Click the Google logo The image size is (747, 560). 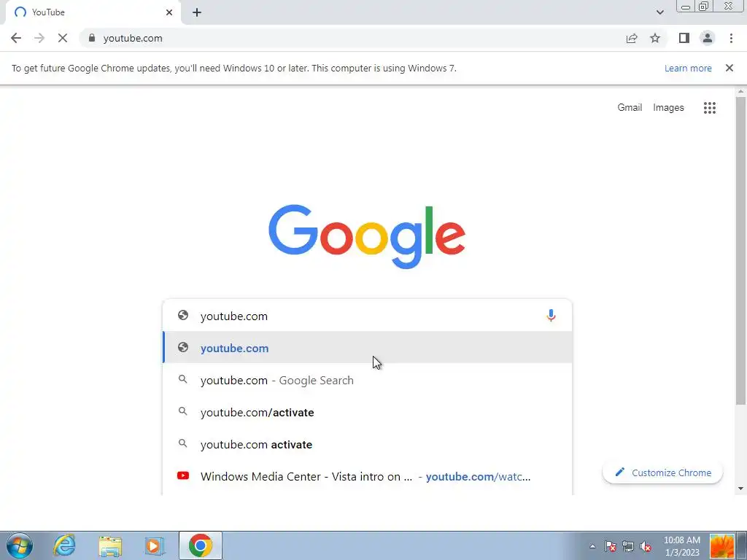coord(367,237)
